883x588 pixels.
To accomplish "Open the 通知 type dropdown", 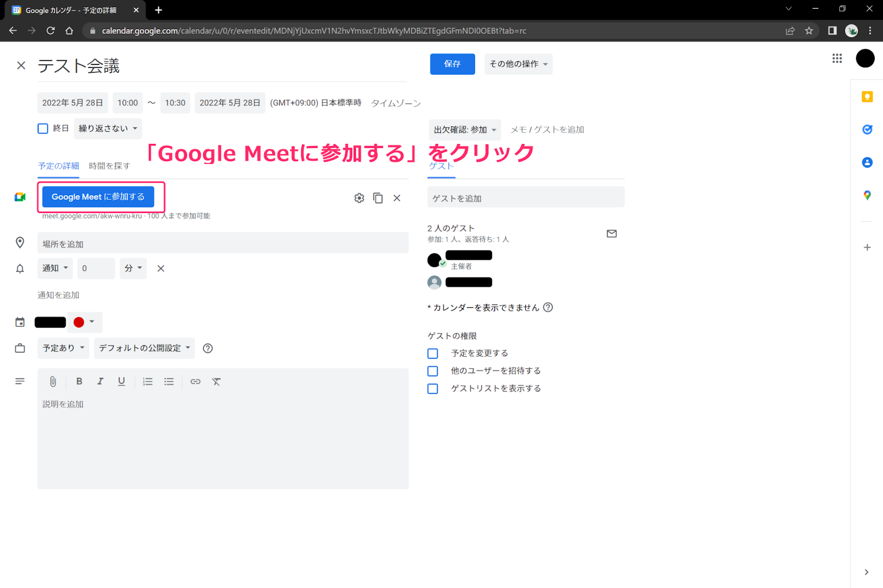I will (55, 268).
